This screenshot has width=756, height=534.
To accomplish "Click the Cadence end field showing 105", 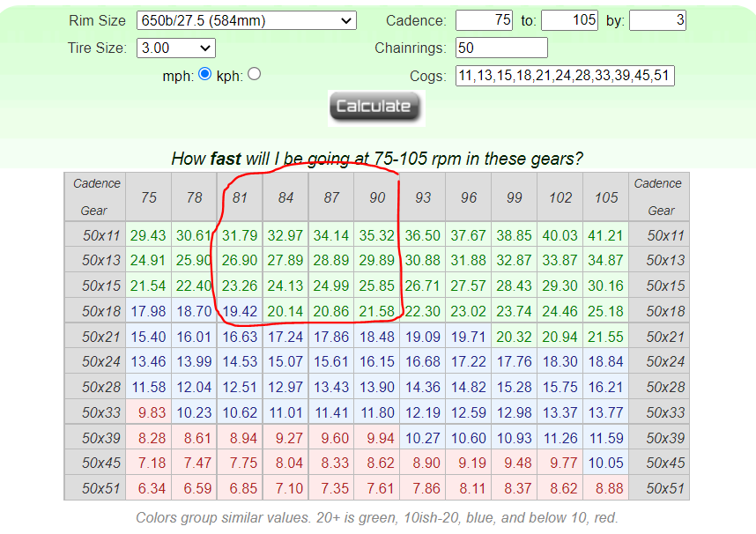I will (569, 20).
